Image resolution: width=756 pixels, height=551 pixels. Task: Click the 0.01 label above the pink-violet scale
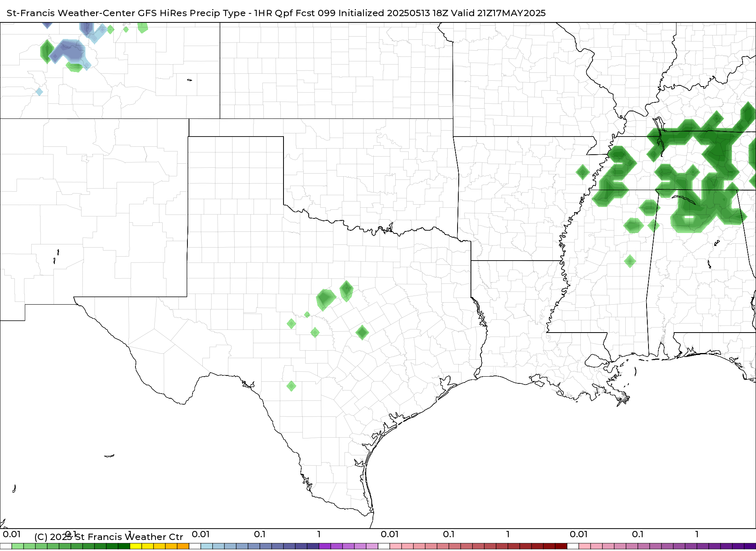pyautogui.click(x=579, y=534)
